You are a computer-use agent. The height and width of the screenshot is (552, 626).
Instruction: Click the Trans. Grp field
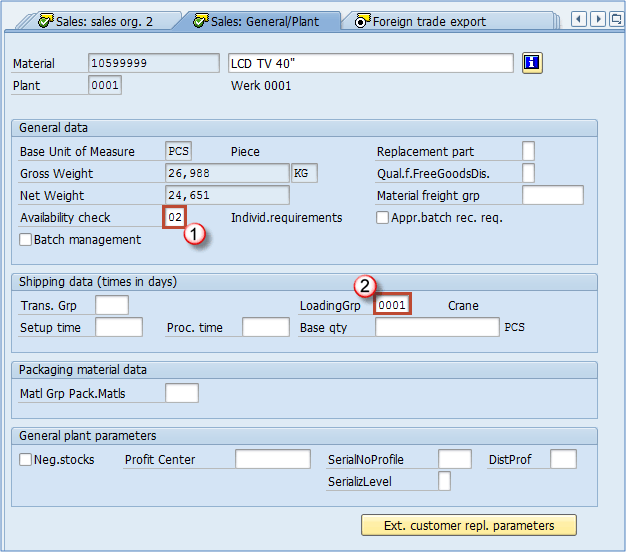pyautogui.click(x=111, y=305)
